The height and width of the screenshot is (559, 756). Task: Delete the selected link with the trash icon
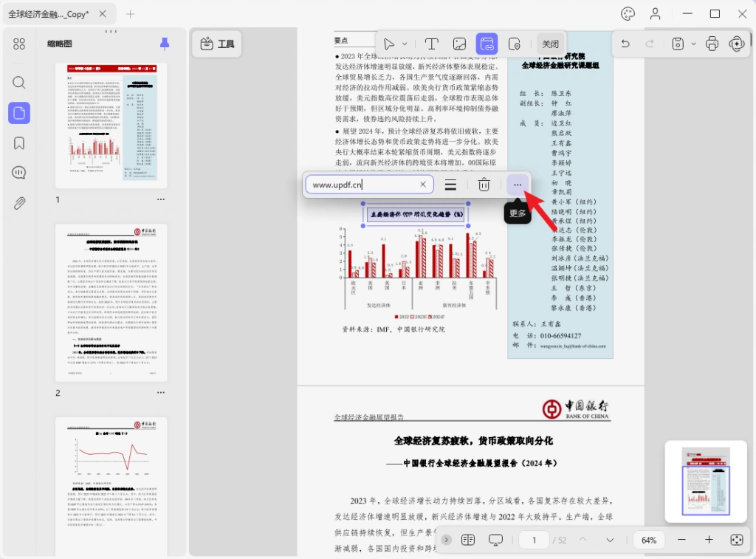(x=484, y=185)
